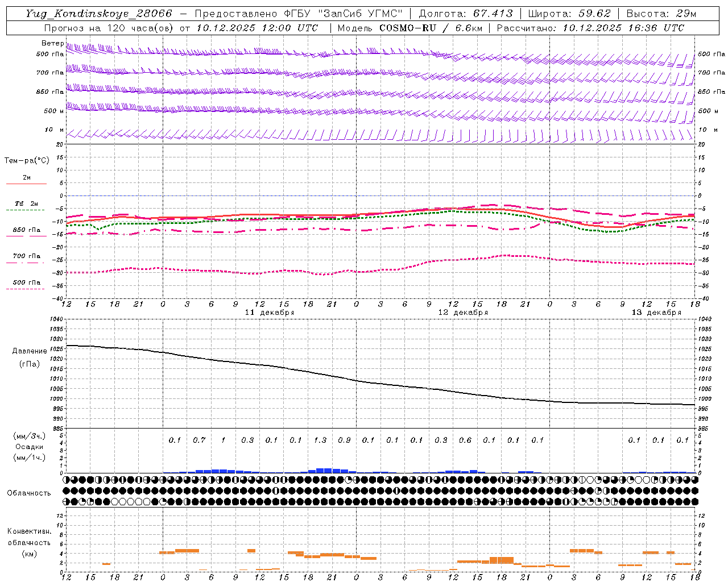Click the Модель COSMO-RU / 6.6км text
The height and width of the screenshot is (582, 728).
(x=410, y=28)
